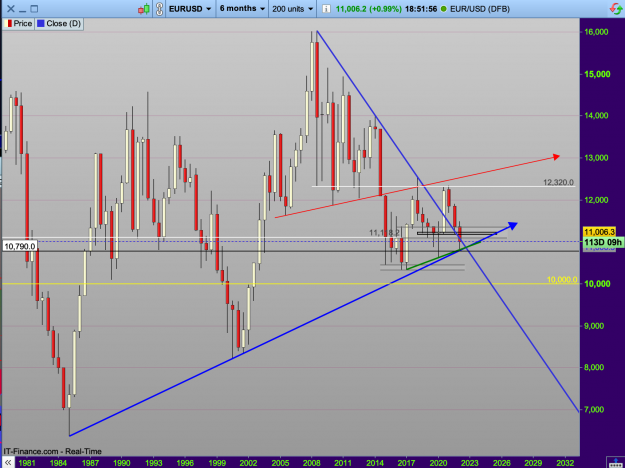Select the short green trendline near 2017-2020
The height and width of the screenshot is (468, 625).
pos(443,255)
